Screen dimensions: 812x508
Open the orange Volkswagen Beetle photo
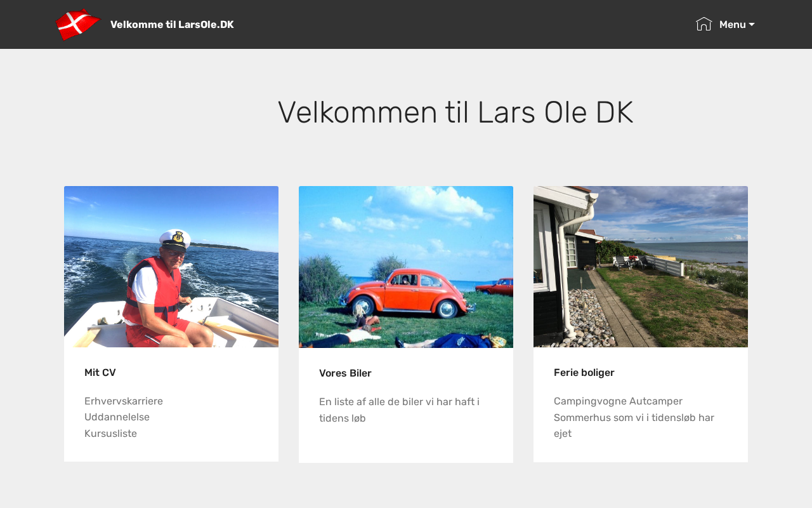coord(406,267)
